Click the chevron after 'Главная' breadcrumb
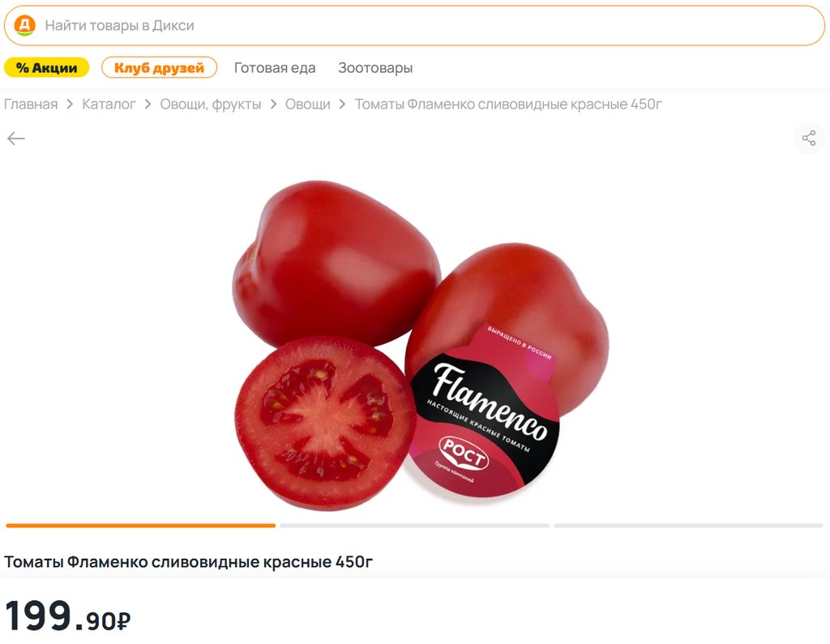Viewport: 830px width, 644px height. click(70, 104)
